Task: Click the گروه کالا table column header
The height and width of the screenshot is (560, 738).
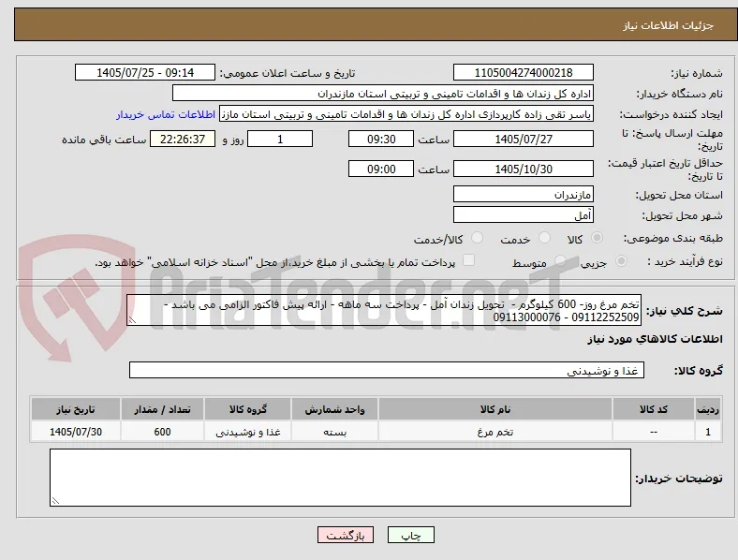Action: (x=248, y=409)
